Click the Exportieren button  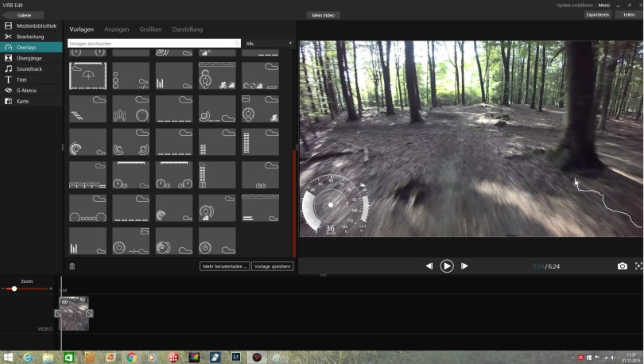pyautogui.click(x=597, y=14)
